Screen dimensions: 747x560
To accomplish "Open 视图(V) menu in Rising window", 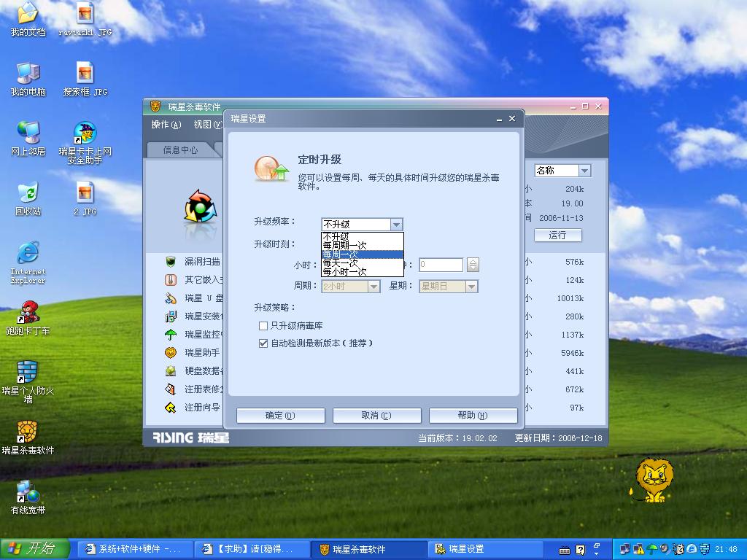I will [x=208, y=125].
